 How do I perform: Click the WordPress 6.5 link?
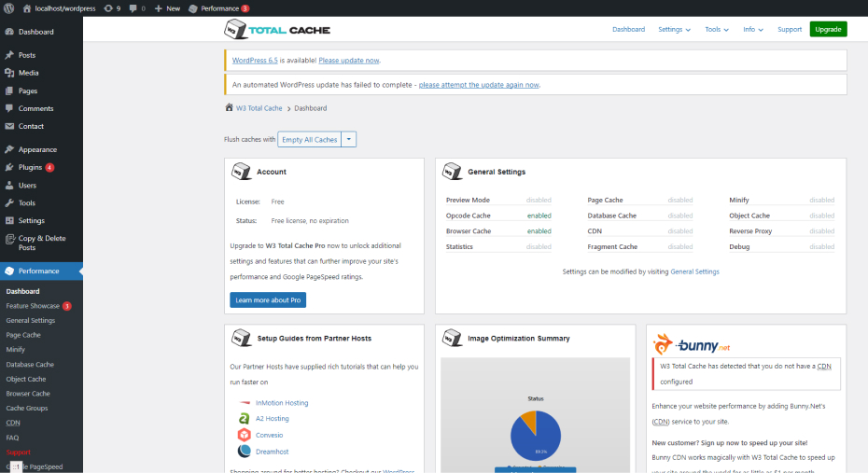pos(255,61)
